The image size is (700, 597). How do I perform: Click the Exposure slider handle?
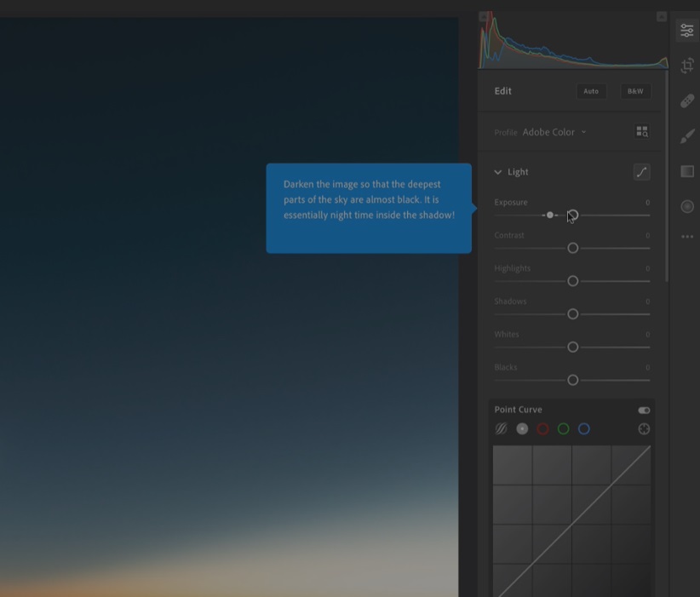point(572,215)
